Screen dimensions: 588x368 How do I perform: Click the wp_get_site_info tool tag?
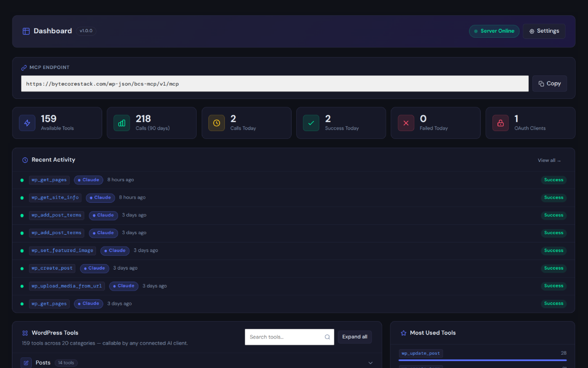55,198
